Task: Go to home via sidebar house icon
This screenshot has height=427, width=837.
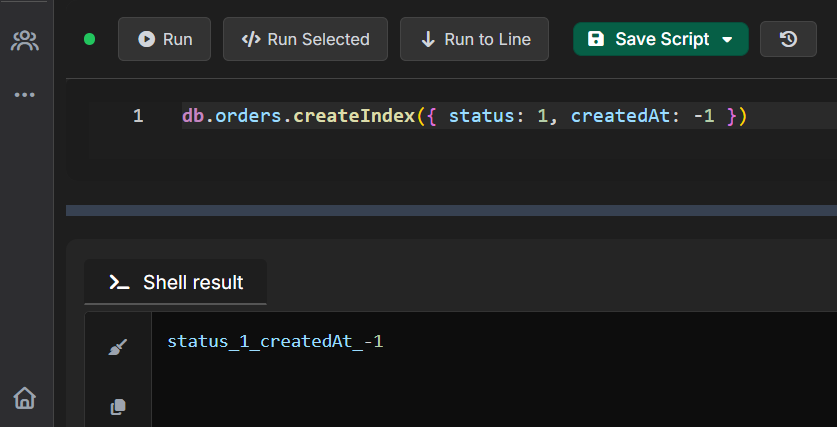Action: coord(25,398)
